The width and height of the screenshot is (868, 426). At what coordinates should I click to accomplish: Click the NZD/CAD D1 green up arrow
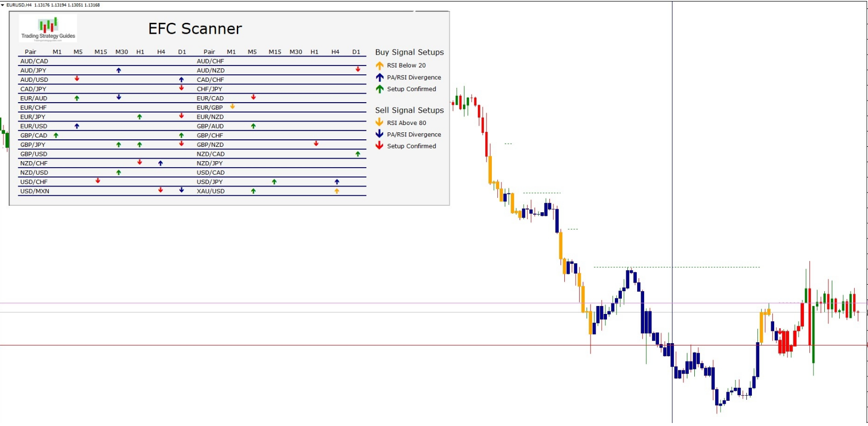click(x=358, y=154)
